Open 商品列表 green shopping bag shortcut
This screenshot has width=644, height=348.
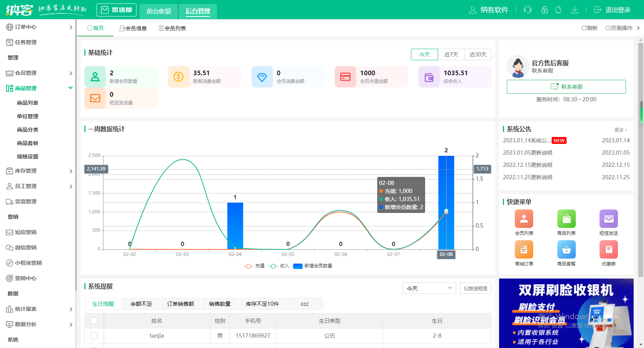tap(566, 219)
